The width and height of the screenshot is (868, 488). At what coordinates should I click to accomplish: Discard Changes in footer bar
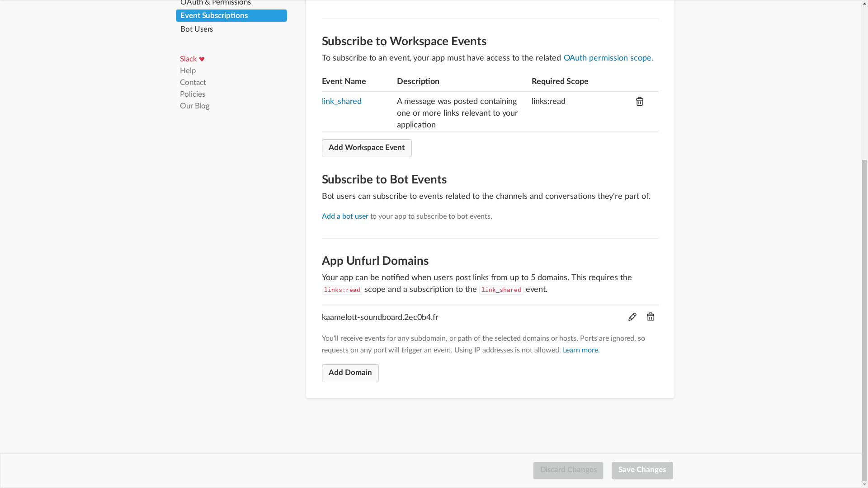click(568, 470)
